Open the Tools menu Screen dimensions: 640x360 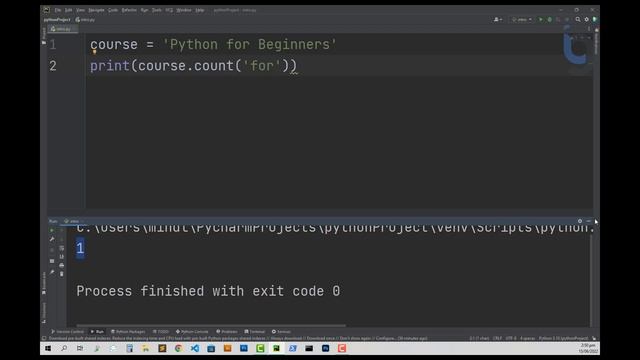click(157, 10)
